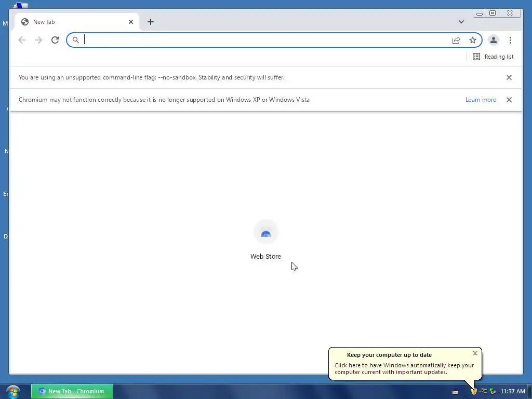Image resolution: width=532 pixels, height=399 pixels.
Task: Open a new tab with plus button
Action: [x=151, y=22]
